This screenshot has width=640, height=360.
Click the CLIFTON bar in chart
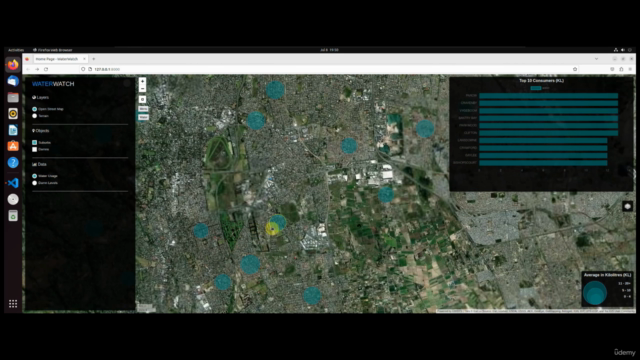[549, 133]
